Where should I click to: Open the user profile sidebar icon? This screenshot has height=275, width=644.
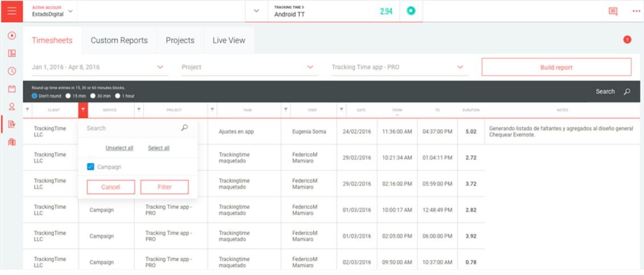point(12,106)
